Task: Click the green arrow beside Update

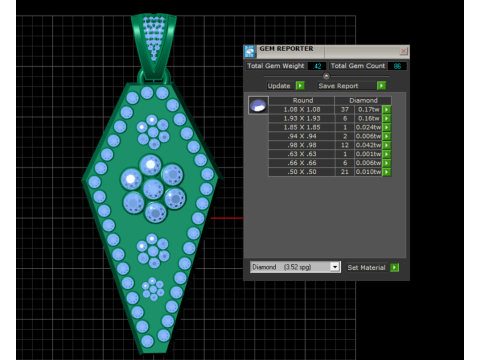Action: [300, 86]
